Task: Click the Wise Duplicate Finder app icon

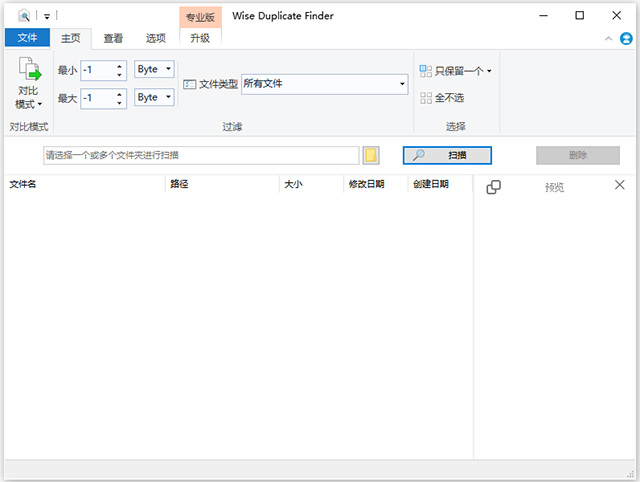Action: coord(24,16)
